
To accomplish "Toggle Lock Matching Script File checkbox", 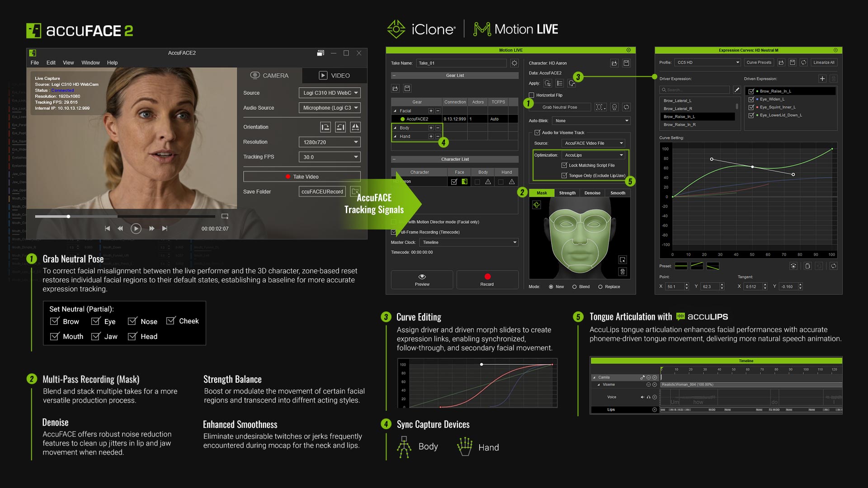I will (x=564, y=165).
